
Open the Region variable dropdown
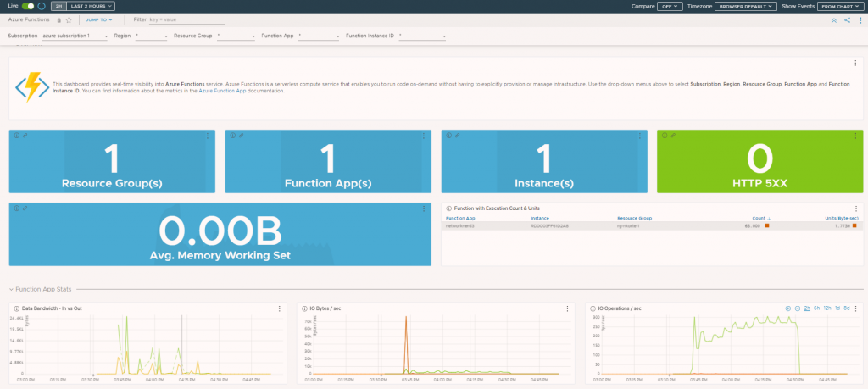click(151, 36)
